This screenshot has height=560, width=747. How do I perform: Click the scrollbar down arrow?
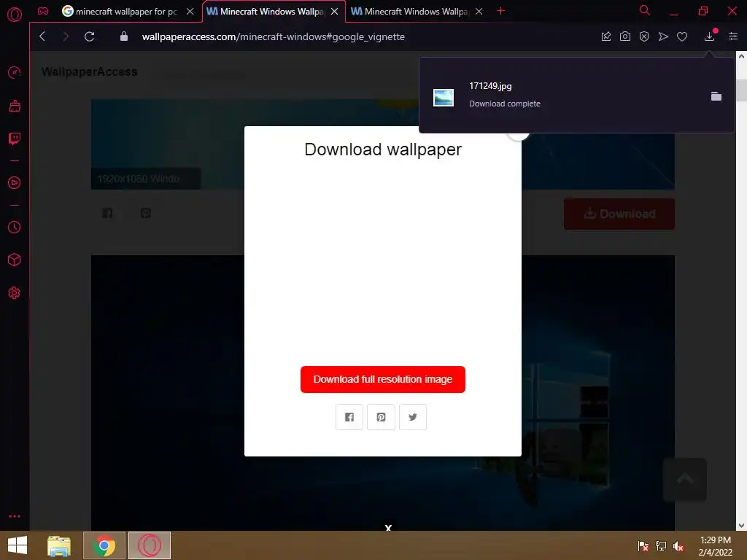click(x=741, y=525)
